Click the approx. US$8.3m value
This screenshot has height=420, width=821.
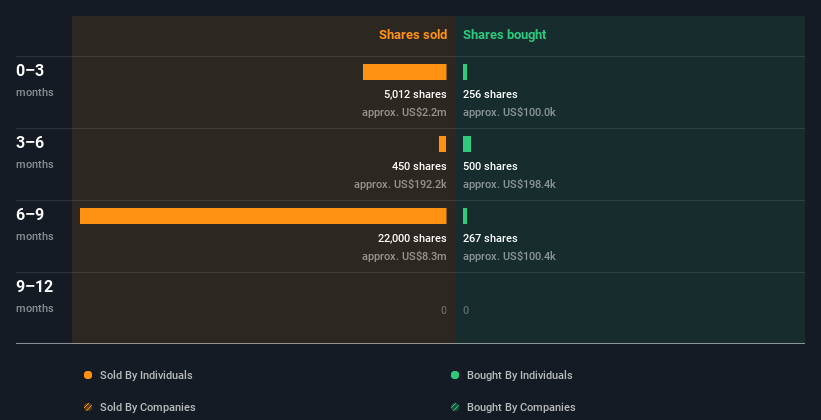[x=404, y=256]
